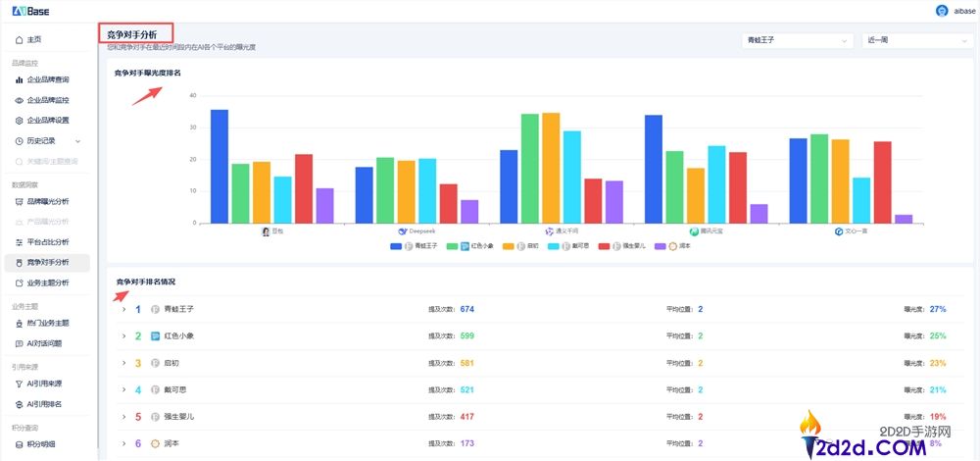Expand the rank 1 青蛙王子 row
Image resolution: width=980 pixels, height=461 pixels.
tap(123, 310)
